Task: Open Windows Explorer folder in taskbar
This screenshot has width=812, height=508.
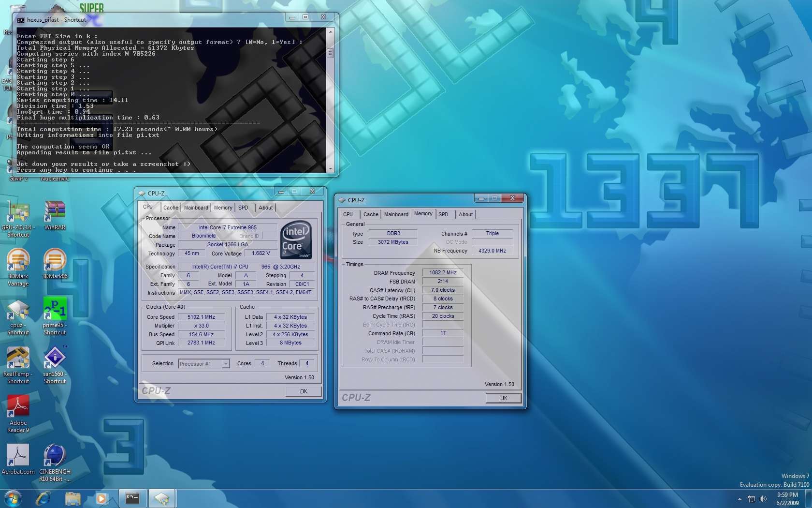Action: click(72, 498)
